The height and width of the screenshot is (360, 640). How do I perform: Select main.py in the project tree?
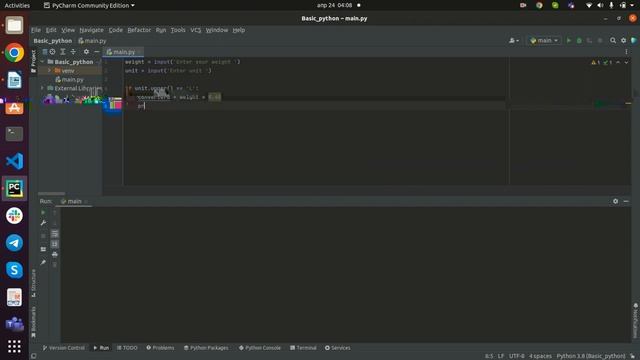coord(69,80)
